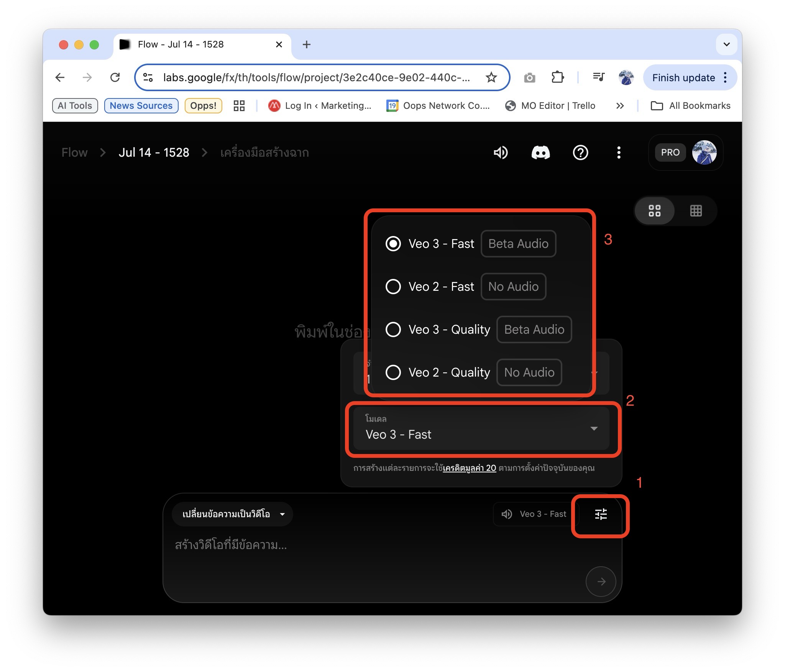
Task: Open the Discord community icon
Action: [x=540, y=152]
